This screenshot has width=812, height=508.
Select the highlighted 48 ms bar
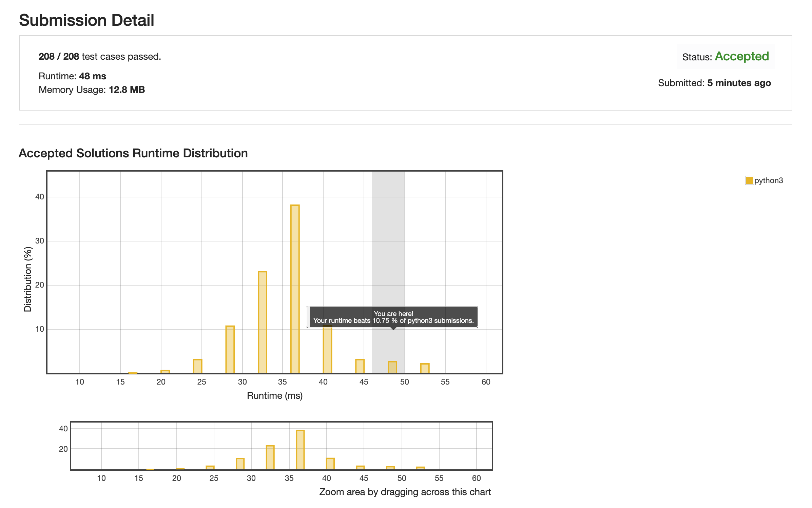click(392, 367)
